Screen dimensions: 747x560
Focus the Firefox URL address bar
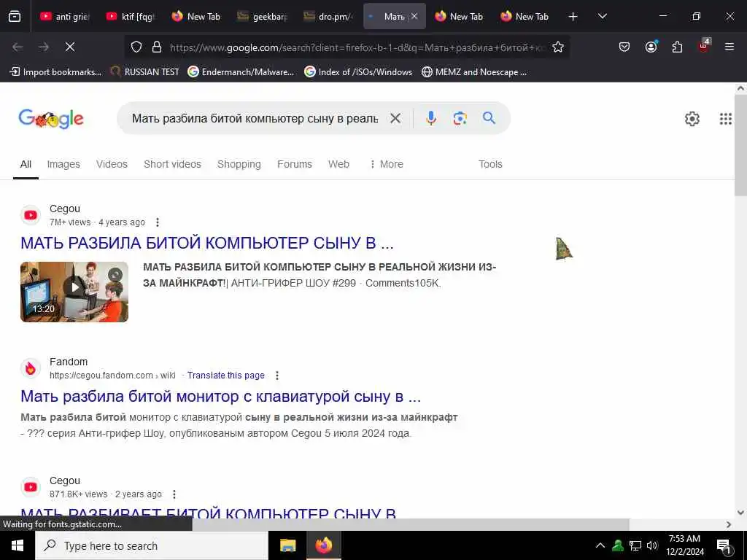click(356, 47)
